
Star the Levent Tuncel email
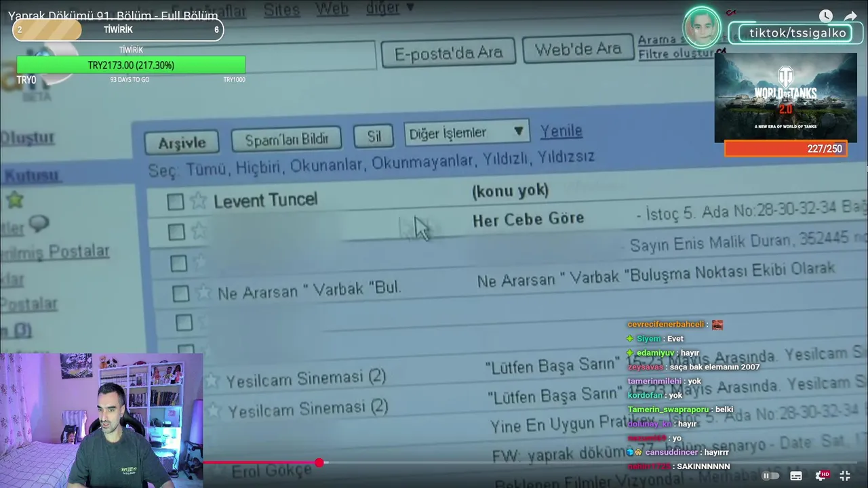pos(198,200)
